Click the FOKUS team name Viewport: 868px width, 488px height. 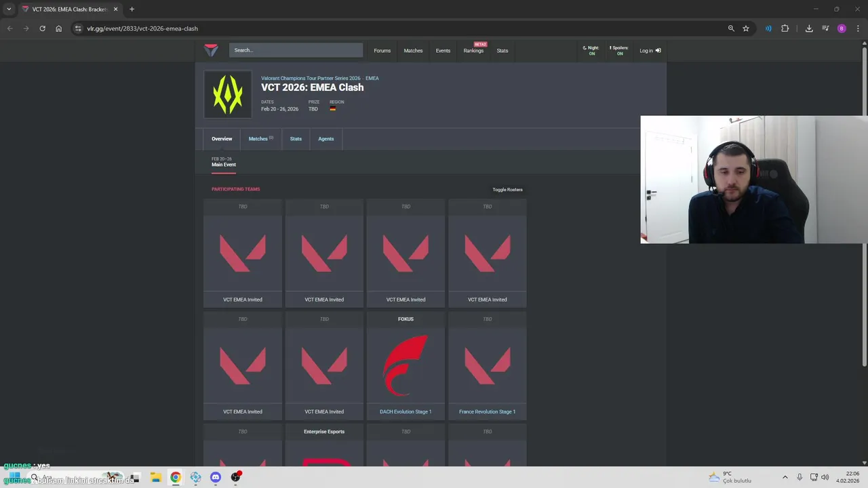click(406, 319)
